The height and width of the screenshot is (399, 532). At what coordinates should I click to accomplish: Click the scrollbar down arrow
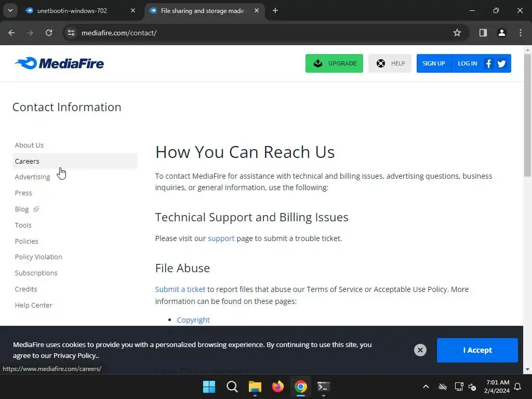tap(527, 369)
